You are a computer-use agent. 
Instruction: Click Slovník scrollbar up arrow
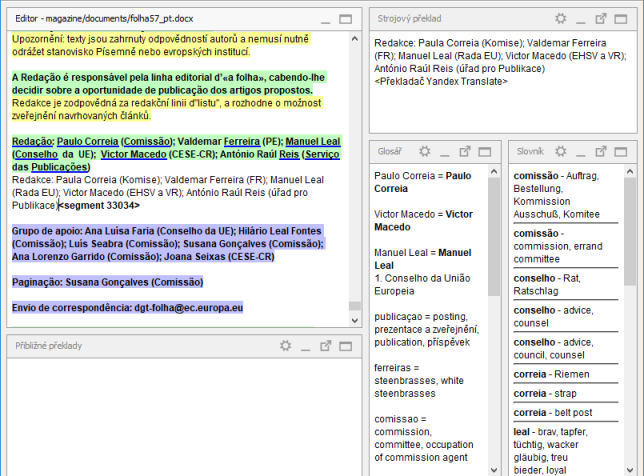click(x=630, y=172)
